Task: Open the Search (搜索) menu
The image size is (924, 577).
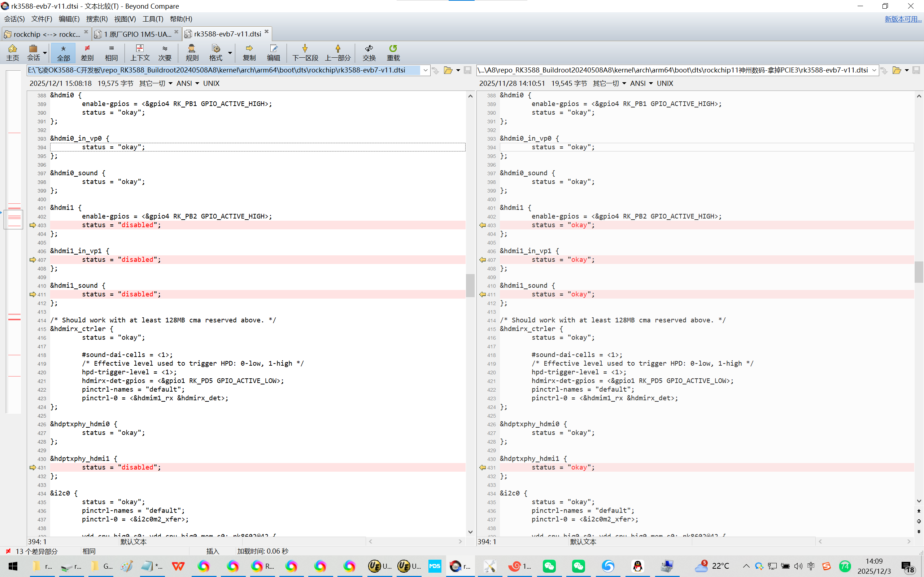Action: [97, 19]
